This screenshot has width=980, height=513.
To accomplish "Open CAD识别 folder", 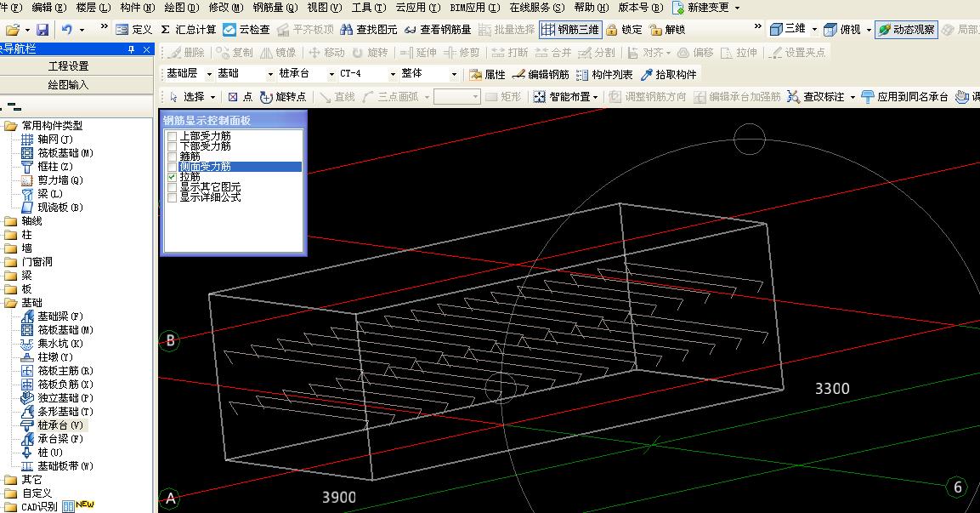I will tap(11, 507).
